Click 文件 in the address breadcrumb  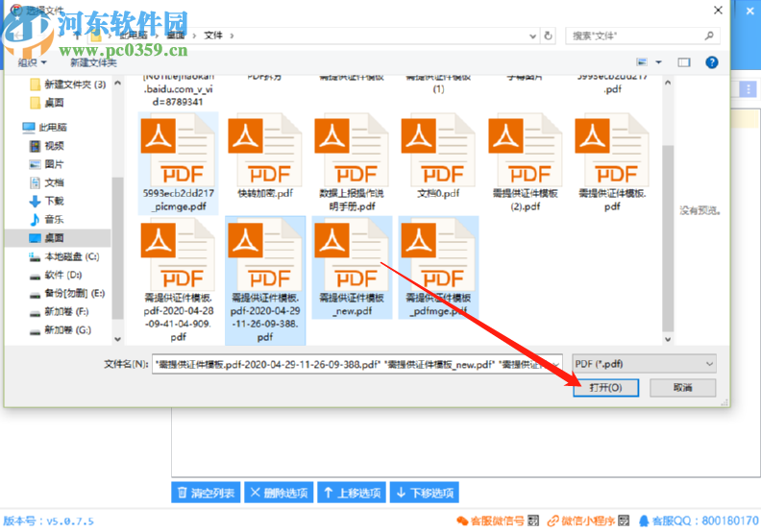click(213, 36)
